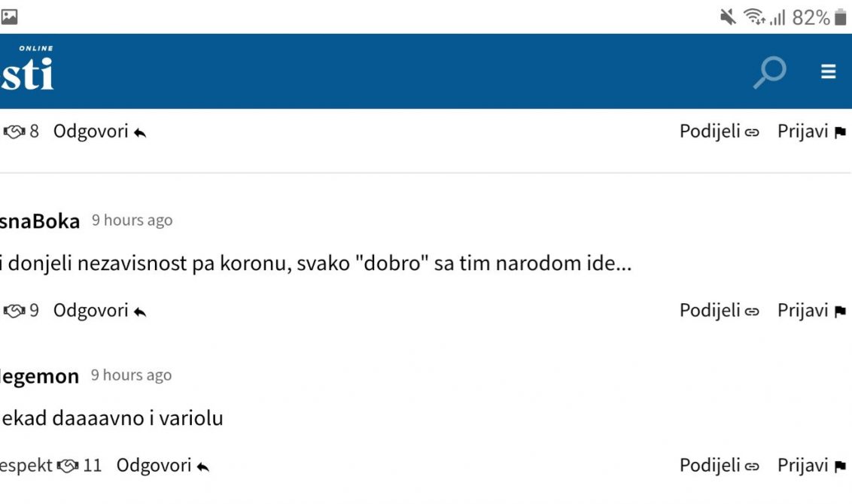Viewport: 852px width, 504px height.
Task: Open the picture notification in status bar
Action: coord(9,17)
